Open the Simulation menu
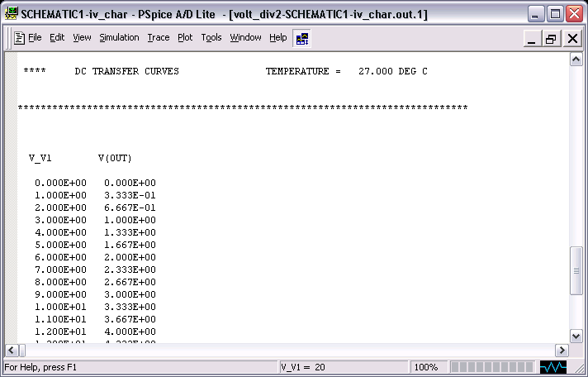Image resolution: width=588 pixels, height=377 pixels. [x=119, y=37]
